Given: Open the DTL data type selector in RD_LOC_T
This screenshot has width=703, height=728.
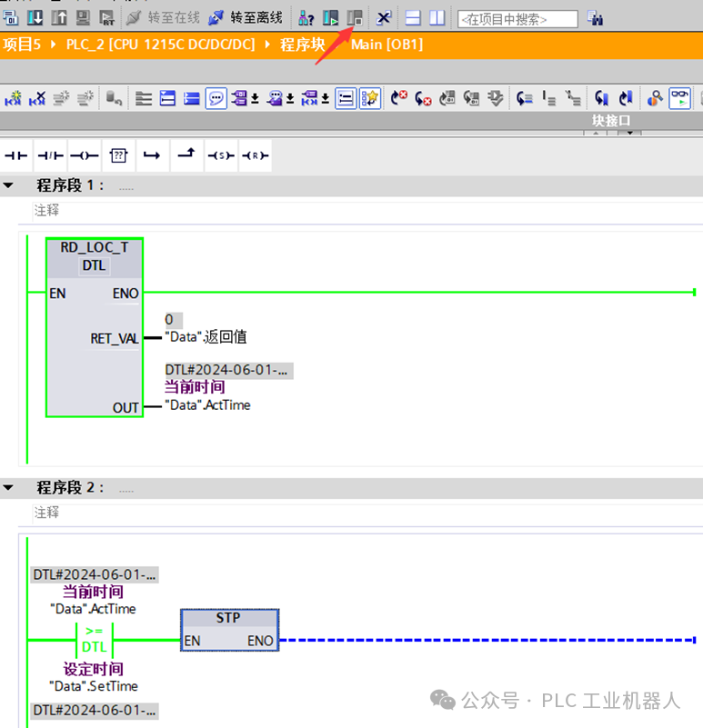Looking at the screenshot, I should [95, 265].
